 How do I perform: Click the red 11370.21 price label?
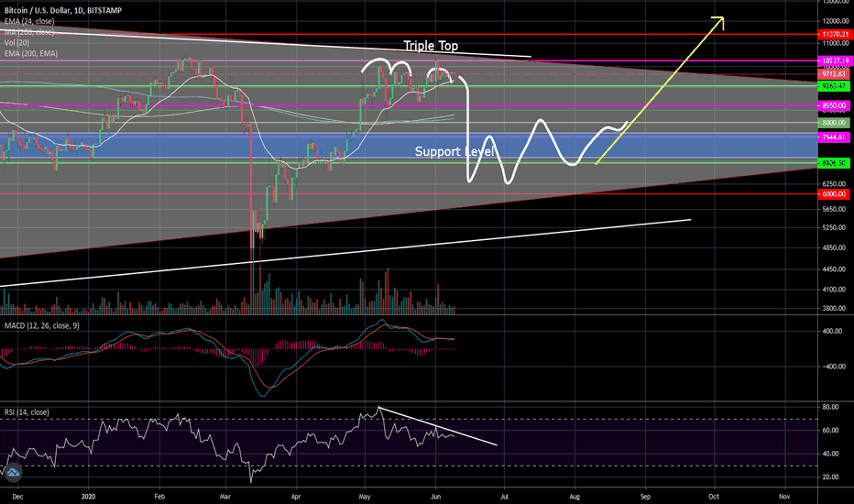(834, 34)
